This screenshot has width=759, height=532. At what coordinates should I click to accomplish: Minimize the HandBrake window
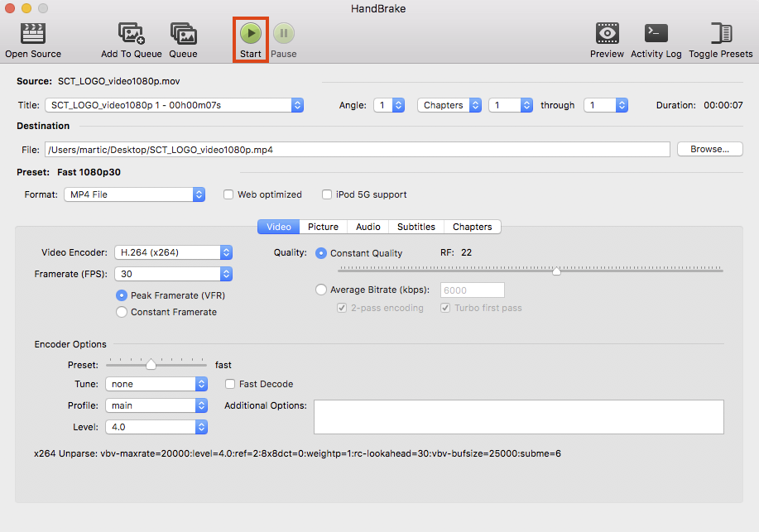pyautogui.click(x=26, y=8)
